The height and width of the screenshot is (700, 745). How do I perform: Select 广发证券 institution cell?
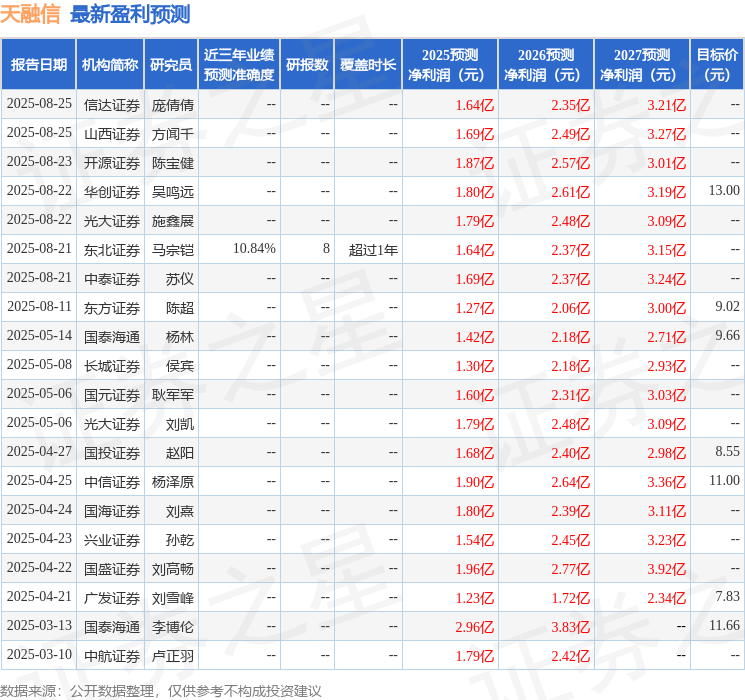pos(112,598)
